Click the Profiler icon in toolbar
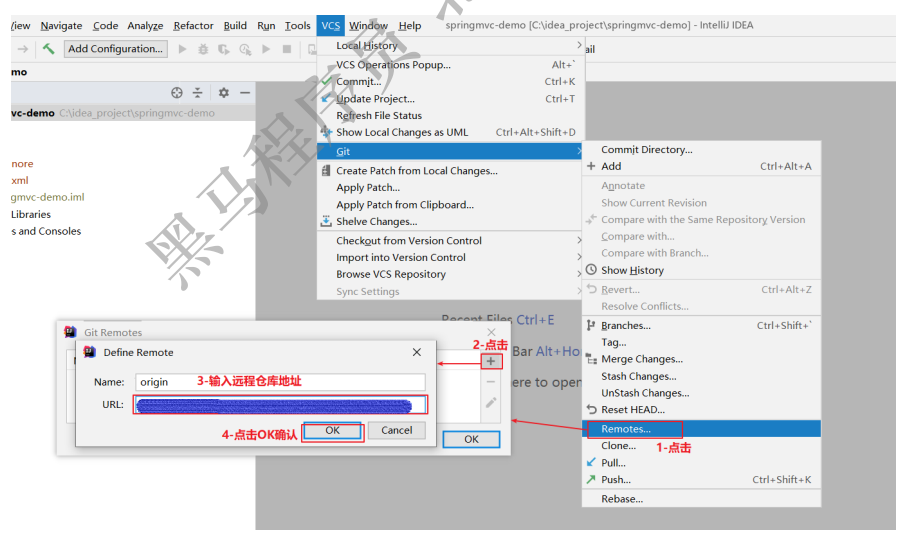 (x=245, y=49)
